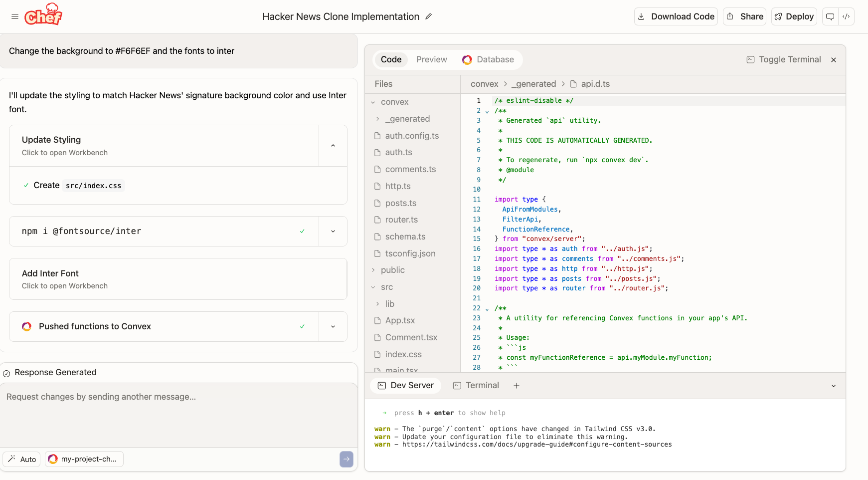The height and width of the screenshot is (480, 868).
Task: Send message with the arrow button
Action: point(347,459)
